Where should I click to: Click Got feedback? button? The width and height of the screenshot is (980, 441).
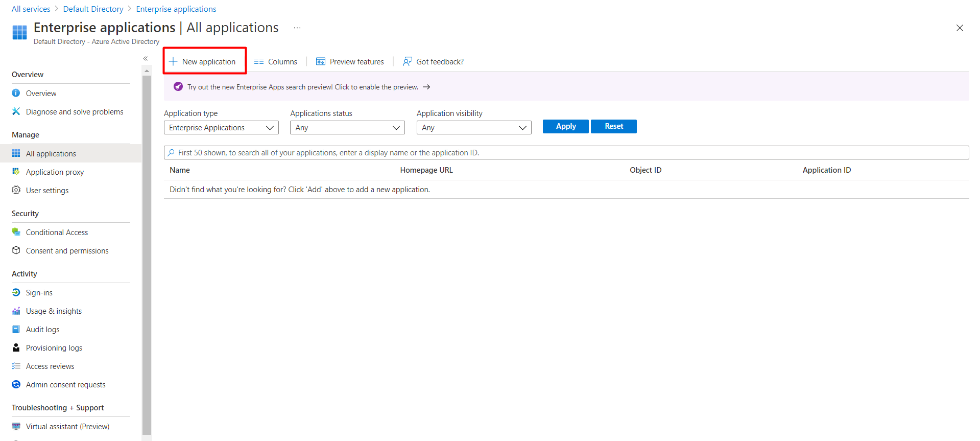click(434, 61)
